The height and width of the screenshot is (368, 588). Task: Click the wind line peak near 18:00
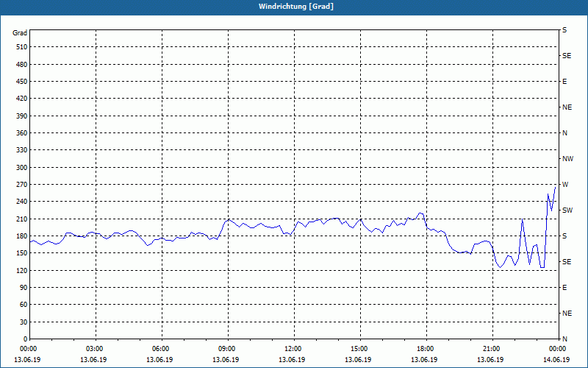(x=420, y=213)
